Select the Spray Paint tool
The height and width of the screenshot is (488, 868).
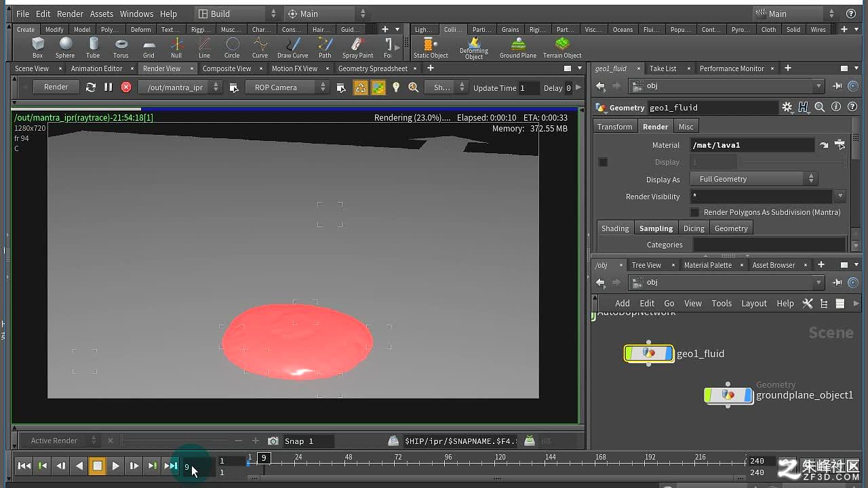(x=357, y=48)
